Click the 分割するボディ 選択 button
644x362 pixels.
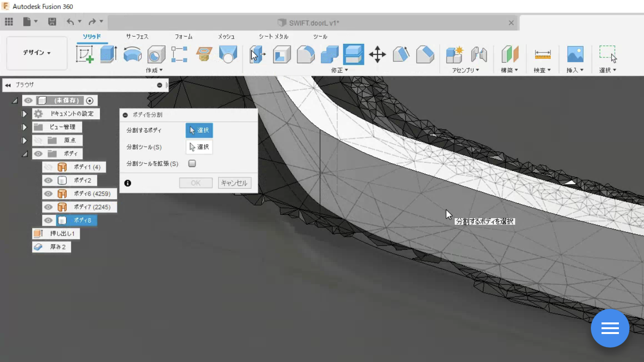[199, 130]
